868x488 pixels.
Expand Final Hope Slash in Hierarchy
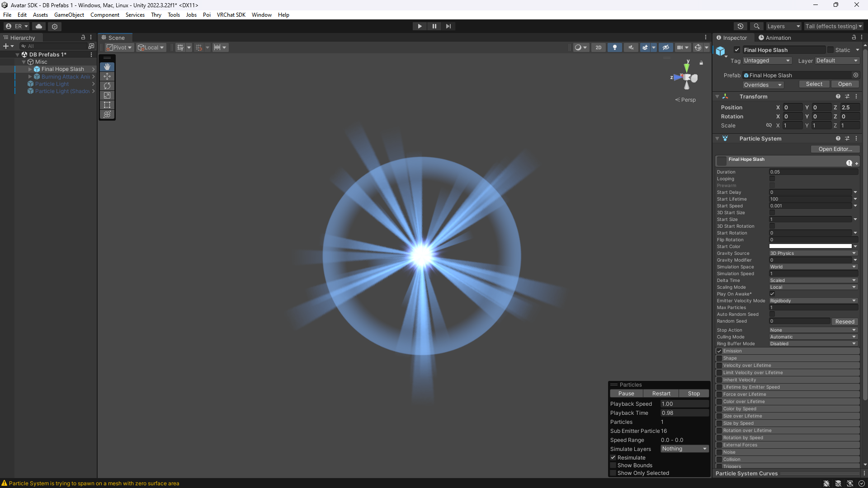point(30,69)
